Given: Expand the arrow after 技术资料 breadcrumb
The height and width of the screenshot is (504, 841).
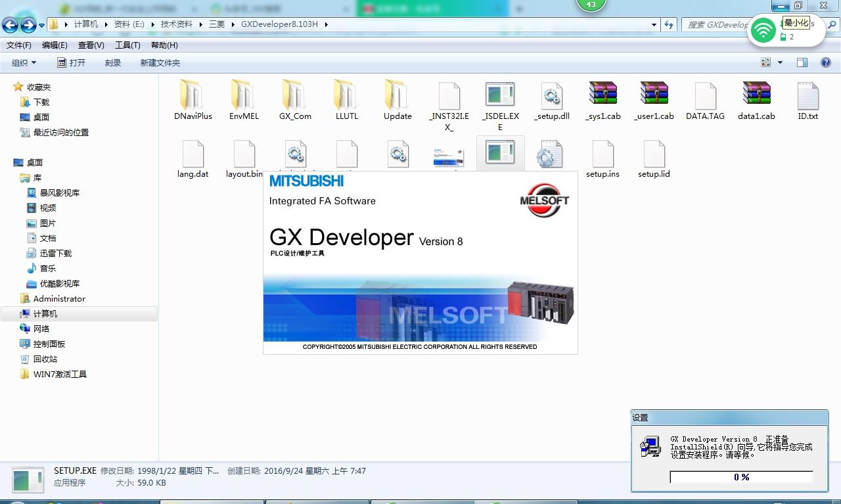Looking at the screenshot, I should [x=200, y=24].
